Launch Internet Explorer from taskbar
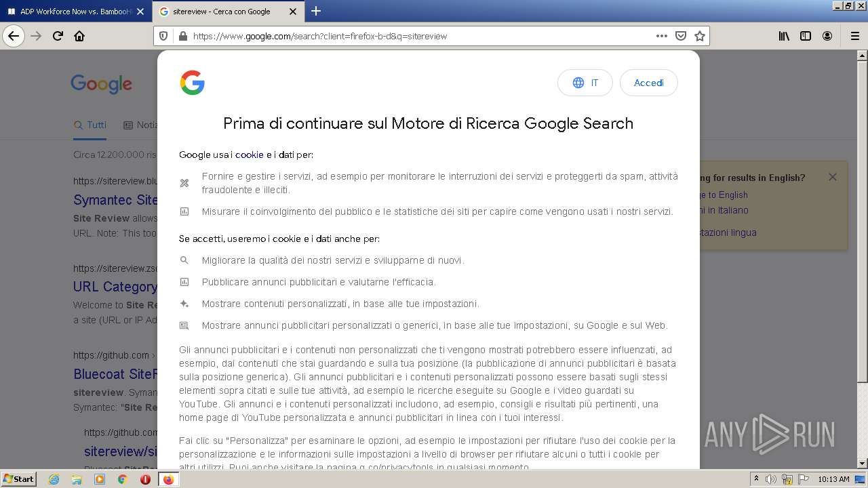The height and width of the screenshot is (488, 868). (x=54, y=479)
